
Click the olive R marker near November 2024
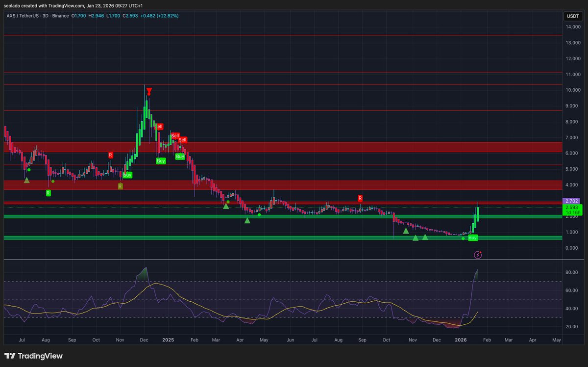(x=120, y=186)
